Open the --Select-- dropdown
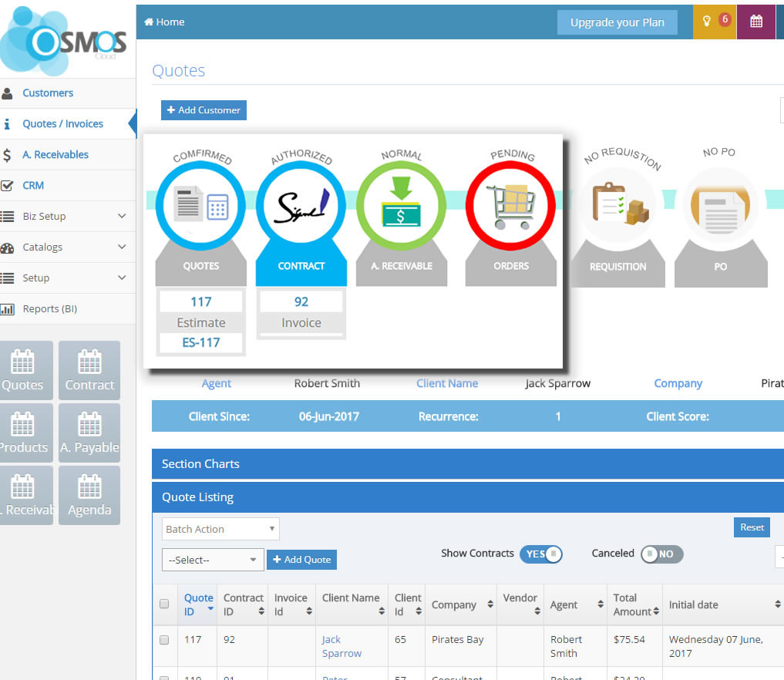 click(x=212, y=560)
